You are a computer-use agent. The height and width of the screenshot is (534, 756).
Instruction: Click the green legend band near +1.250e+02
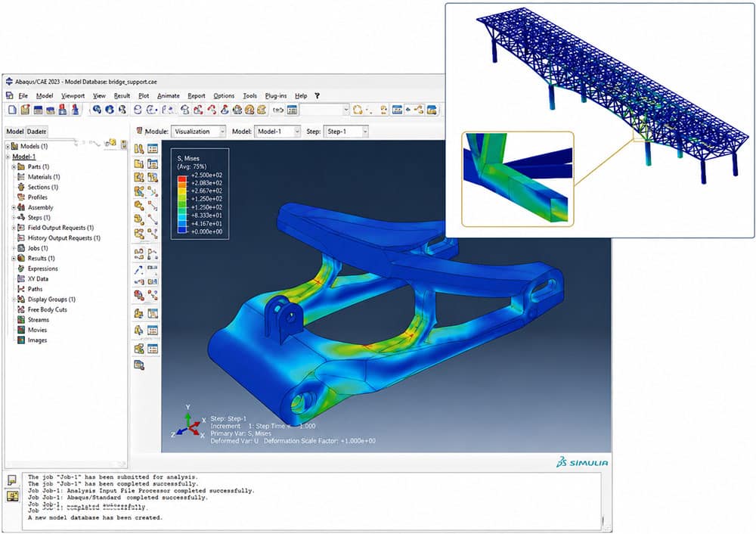[x=181, y=205]
